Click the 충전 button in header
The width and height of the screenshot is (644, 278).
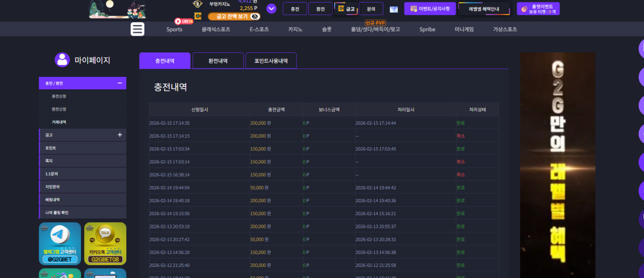coord(295,9)
